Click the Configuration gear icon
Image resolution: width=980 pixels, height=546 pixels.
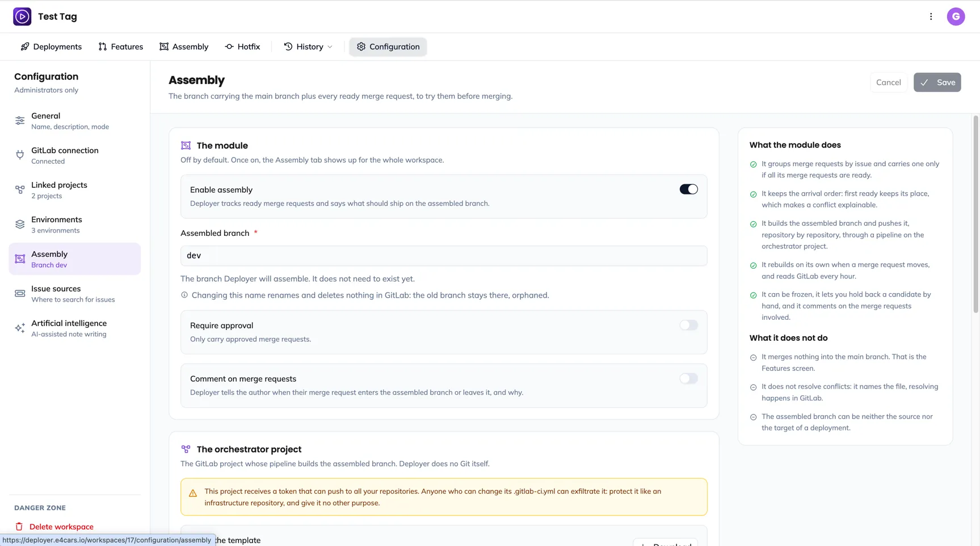[361, 46]
